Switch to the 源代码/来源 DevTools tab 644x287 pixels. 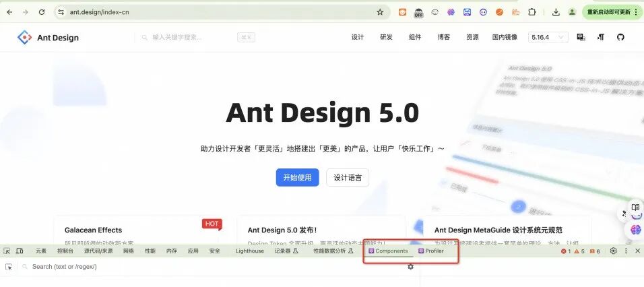(98, 251)
